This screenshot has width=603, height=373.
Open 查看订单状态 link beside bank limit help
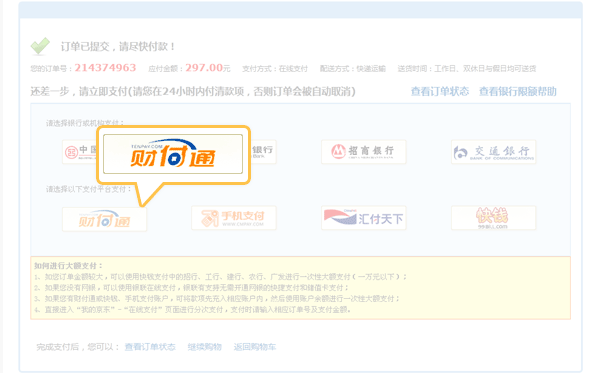click(440, 91)
